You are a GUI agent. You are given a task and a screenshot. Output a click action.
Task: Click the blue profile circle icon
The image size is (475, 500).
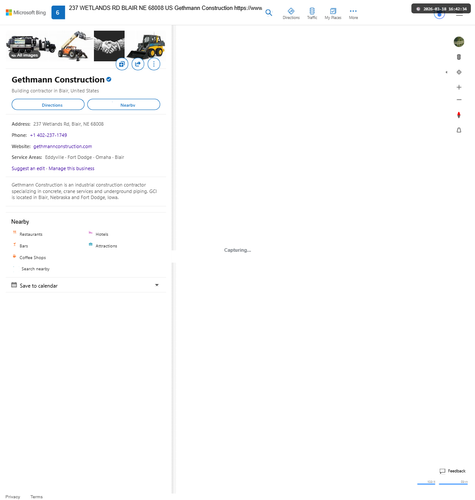439,15
